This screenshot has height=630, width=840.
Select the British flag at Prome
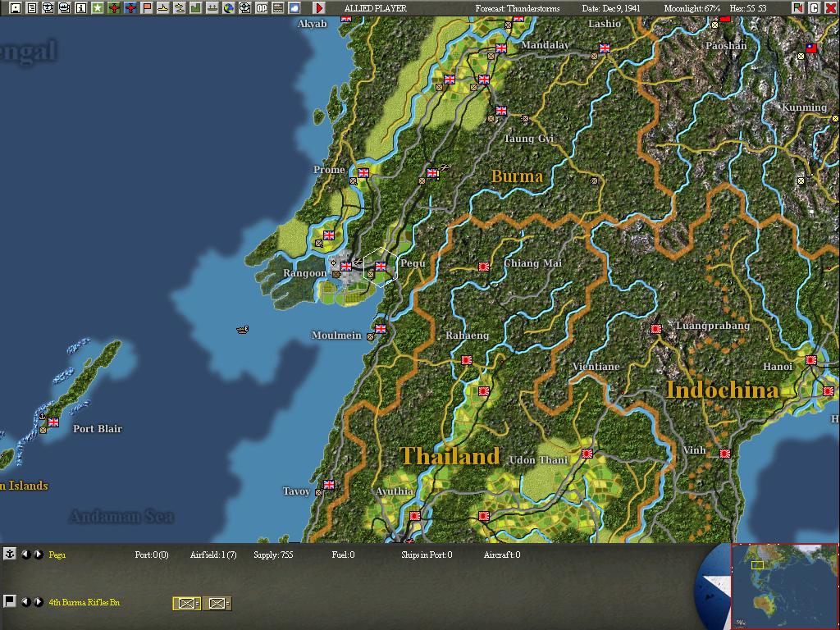[x=363, y=172]
